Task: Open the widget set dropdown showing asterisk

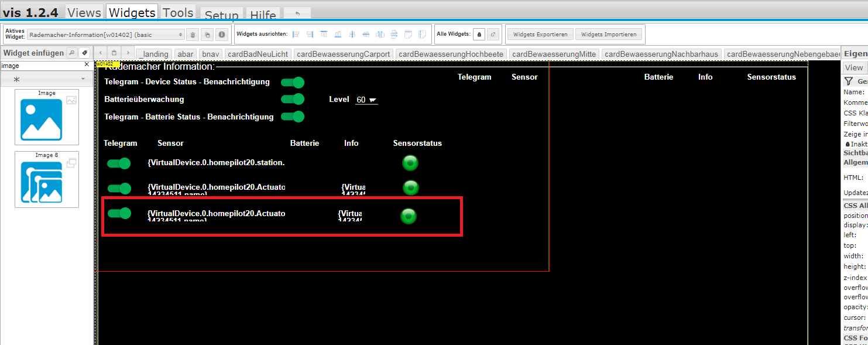Action: tap(46, 78)
